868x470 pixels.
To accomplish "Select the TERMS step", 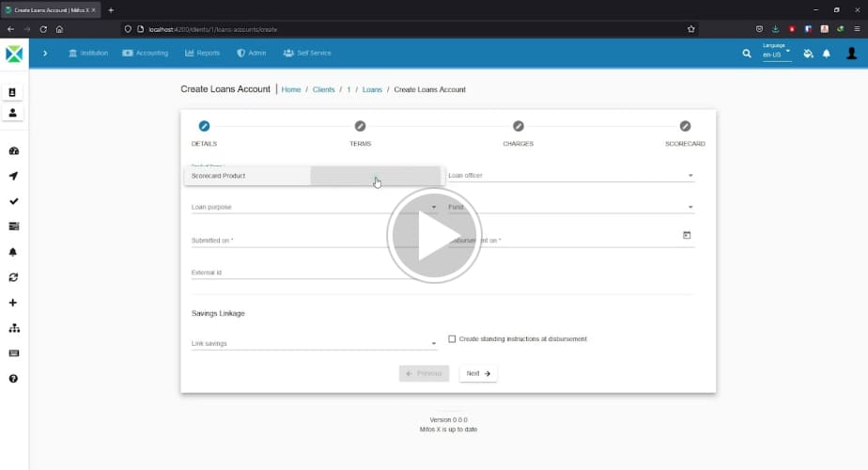I will (x=361, y=133).
